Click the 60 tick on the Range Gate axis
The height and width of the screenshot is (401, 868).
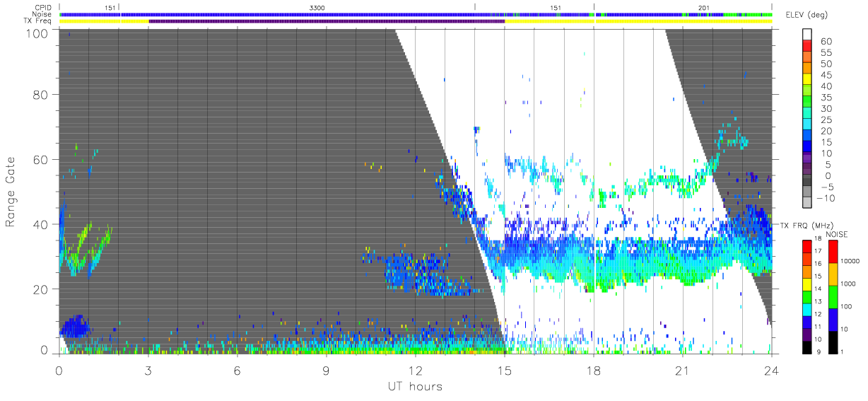point(40,159)
